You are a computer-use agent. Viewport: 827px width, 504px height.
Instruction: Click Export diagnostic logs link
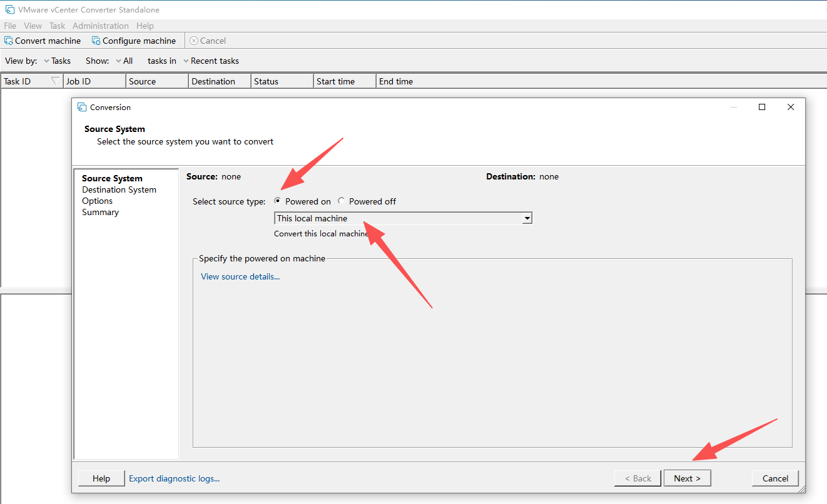point(174,478)
